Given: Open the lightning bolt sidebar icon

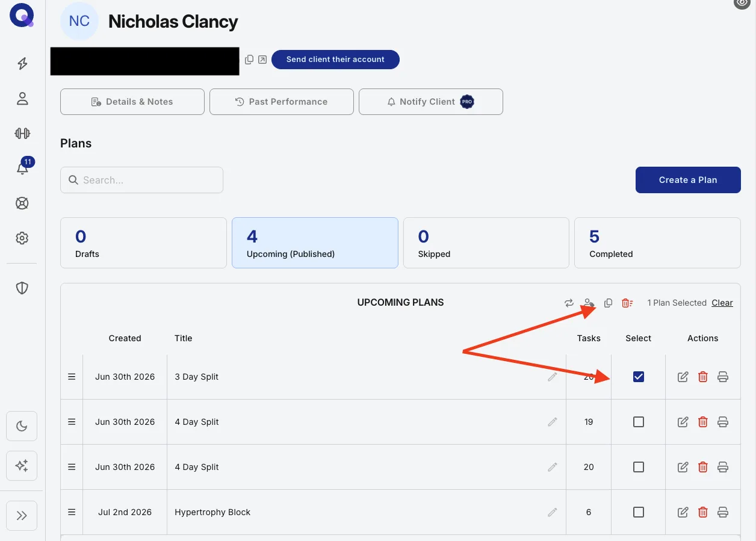Looking at the screenshot, I should (22, 63).
